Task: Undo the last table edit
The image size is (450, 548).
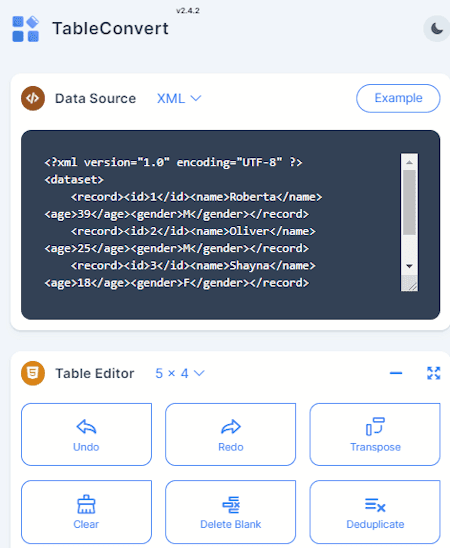Action: point(86,434)
